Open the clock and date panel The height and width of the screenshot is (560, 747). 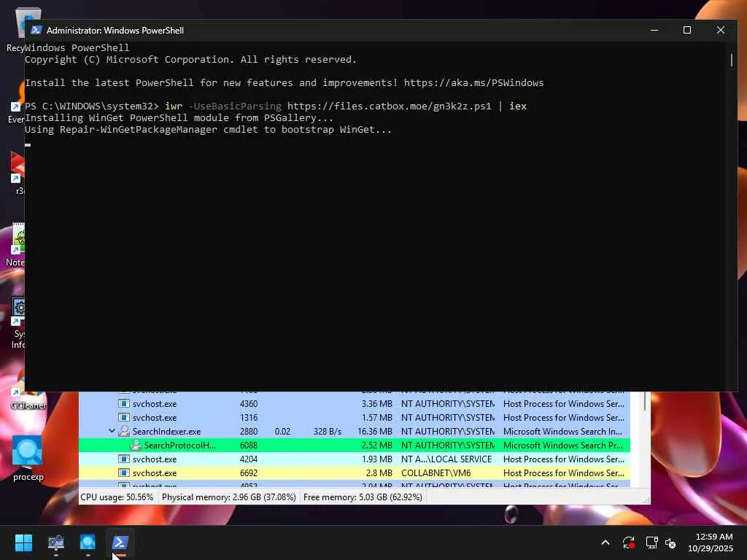click(x=711, y=542)
